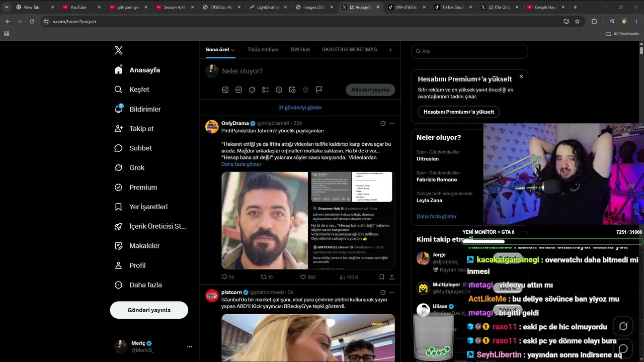
Task: Open the Meriç account menu dots
Action: point(190,346)
